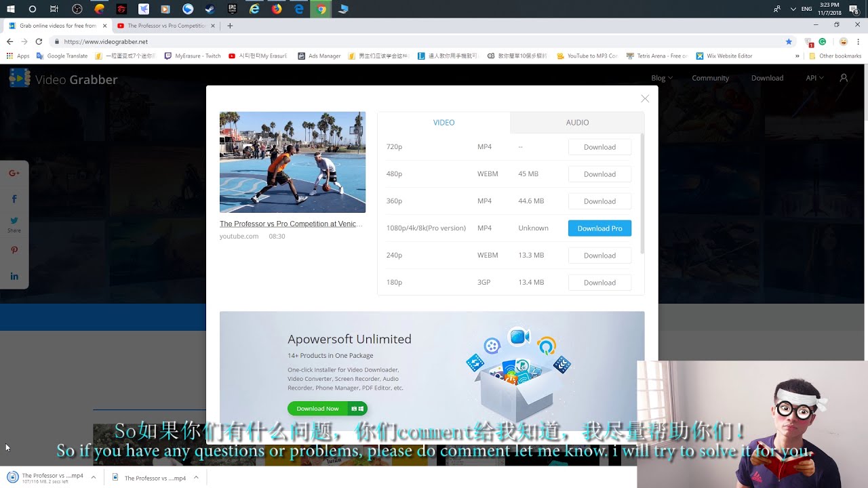Viewport: 868px width, 488px height.
Task: Open the clock showing 3:23 PM
Action: [x=829, y=9]
